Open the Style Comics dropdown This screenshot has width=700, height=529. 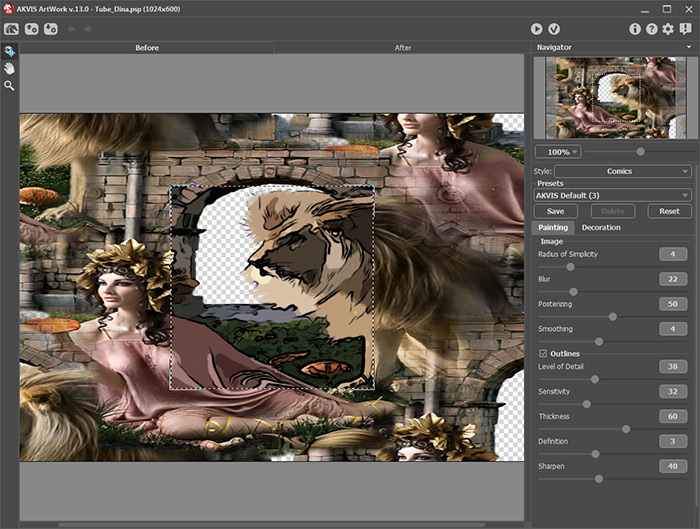click(x=623, y=171)
